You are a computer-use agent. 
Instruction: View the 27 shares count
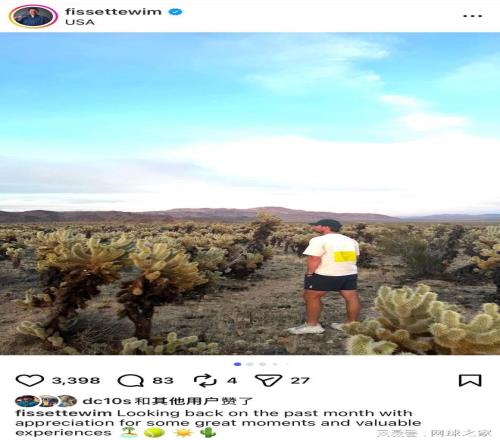(x=300, y=380)
